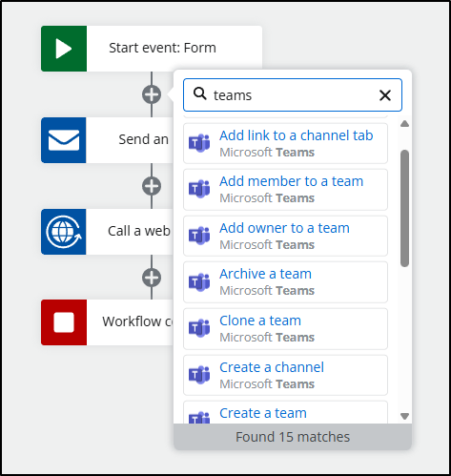
Task: Select the red Workflow complete stop icon
Action: coord(64,322)
